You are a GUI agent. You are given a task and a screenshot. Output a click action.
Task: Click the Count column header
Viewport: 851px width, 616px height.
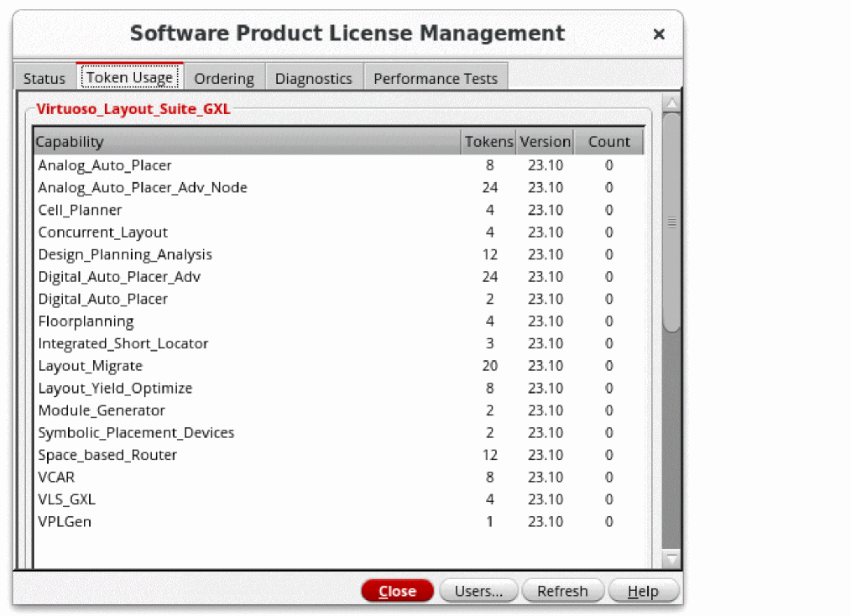pyautogui.click(x=608, y=142)
